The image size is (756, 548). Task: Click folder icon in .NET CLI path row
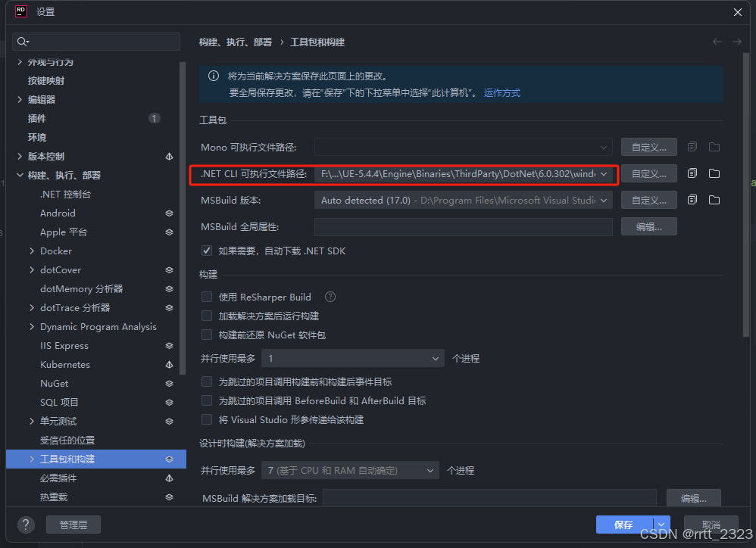714,173
